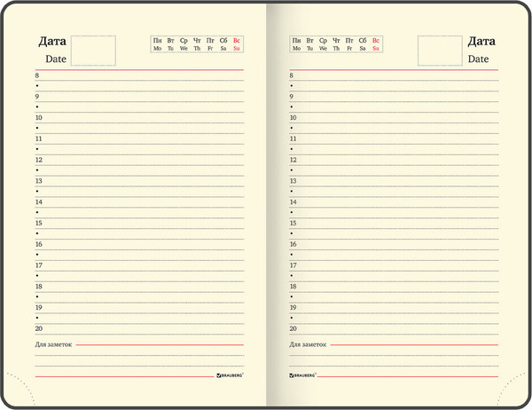The height and width of the screenshot is (410, 532).
Task: Click the empty date box on the left page
Action: 93,51
